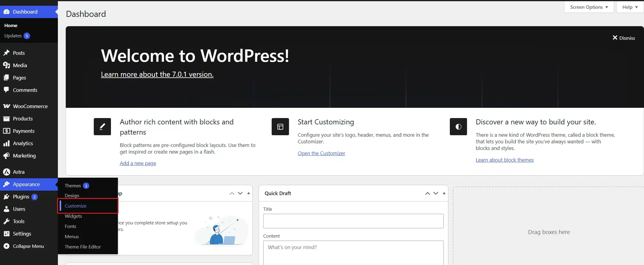Click the X icon next to Dismiss
The width and height of the screenshot is (644, 265).
coord(615,38)
